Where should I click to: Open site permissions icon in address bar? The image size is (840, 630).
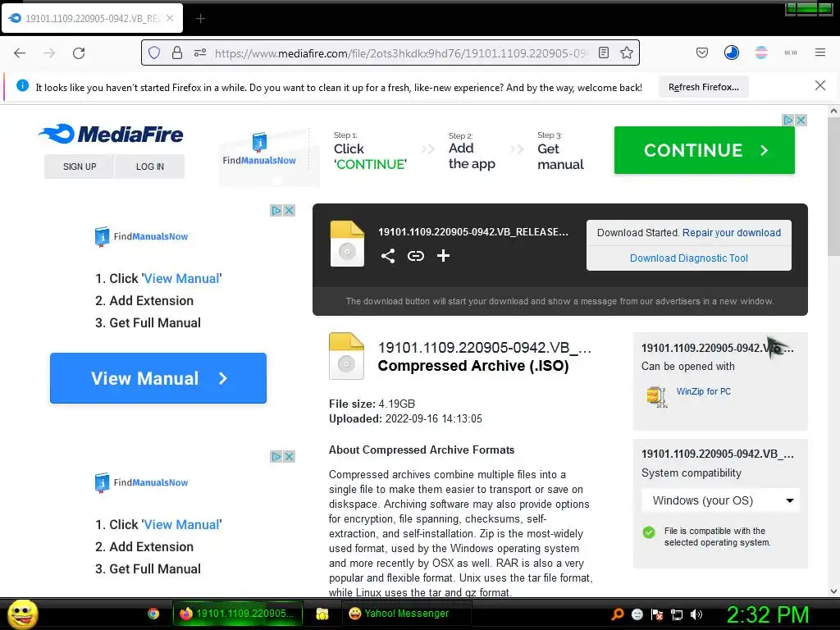coord(200,52)
